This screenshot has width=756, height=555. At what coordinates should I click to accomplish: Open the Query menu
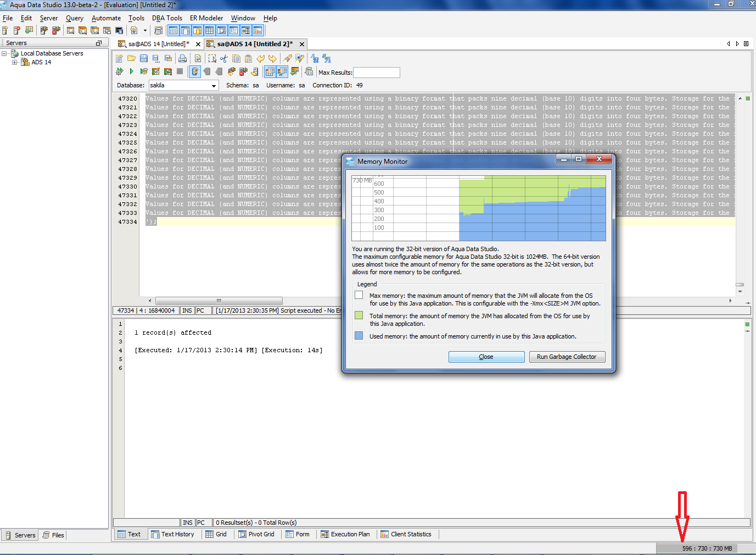pyautogui.click(x=75, y=18)
